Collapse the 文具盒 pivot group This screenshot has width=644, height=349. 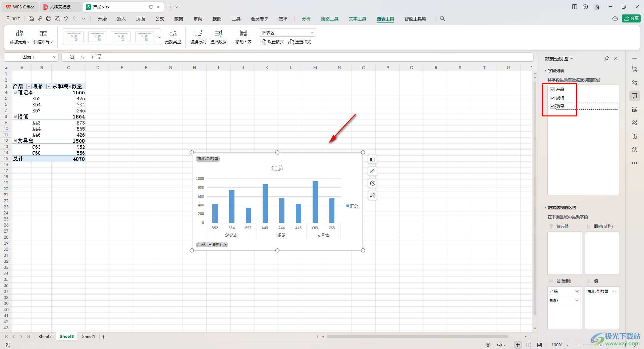tap(15, 141)
